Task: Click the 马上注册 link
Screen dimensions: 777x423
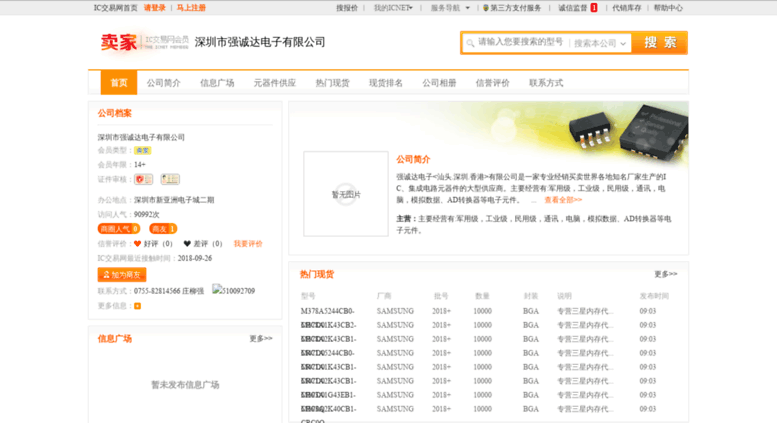Action: 191,8
